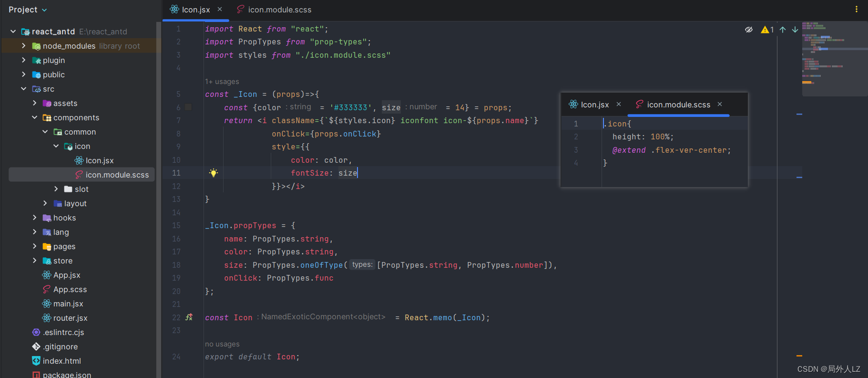Collapse the common folder
The width and height of the screenshot is (868, 378).
pos(45,132)
